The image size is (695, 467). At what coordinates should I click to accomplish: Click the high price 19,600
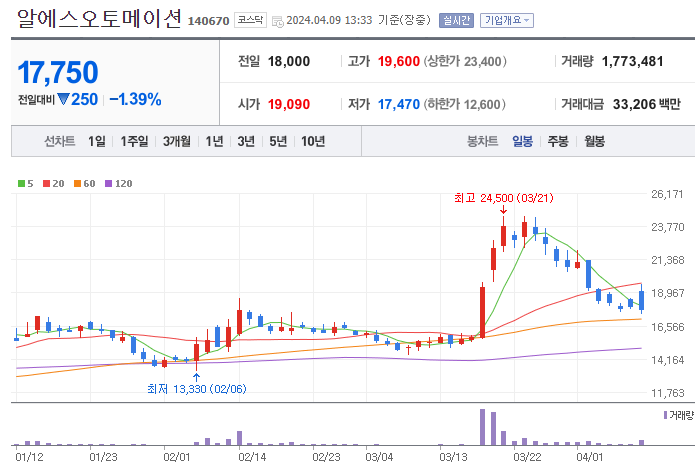398,62
